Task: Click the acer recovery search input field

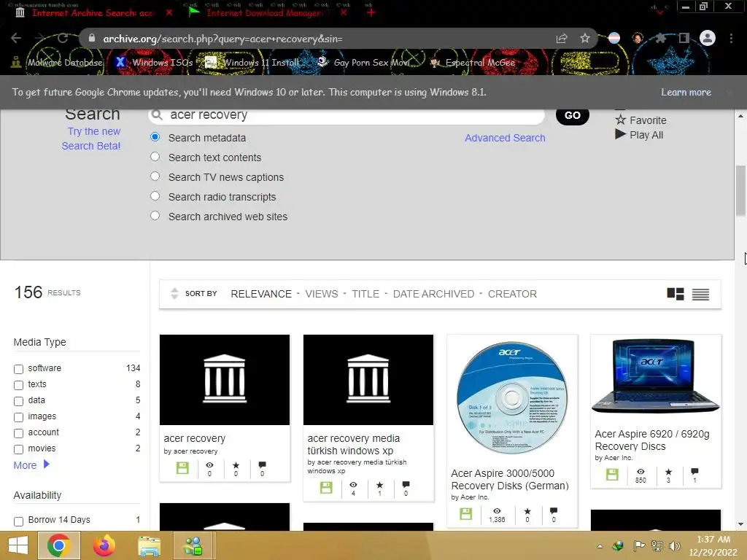Action: [347, 114]
